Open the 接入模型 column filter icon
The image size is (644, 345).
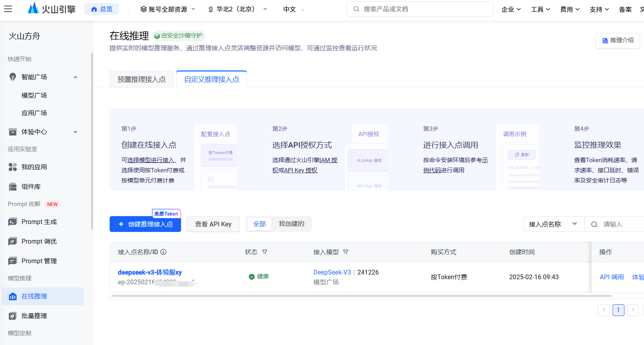click(x=346, y=252)
